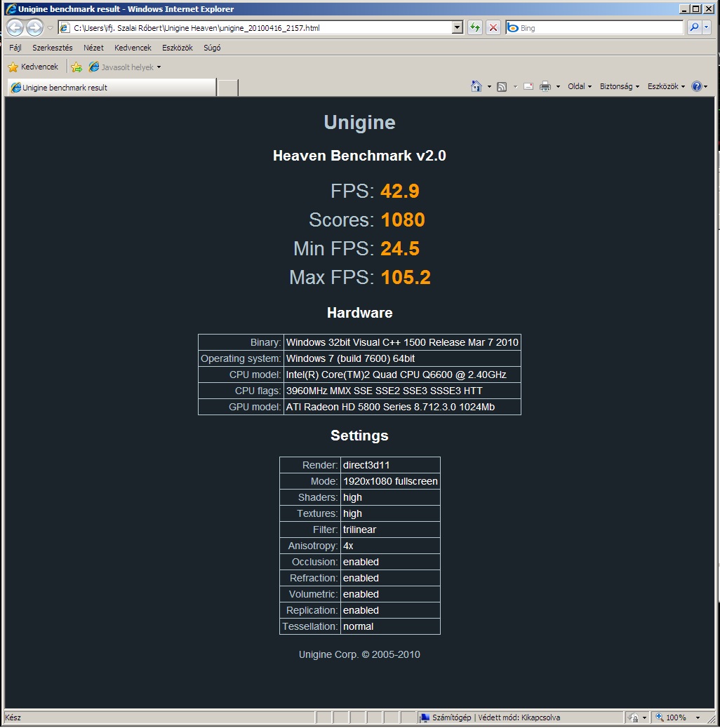Open the Szerkesztés menu
This screenshot has width=720, height=728.
[53, 48]
